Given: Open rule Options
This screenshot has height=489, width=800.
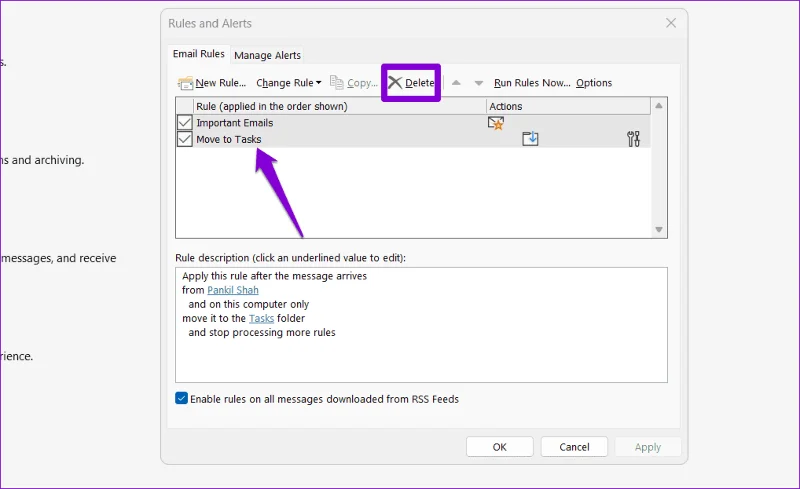Looking at the screenshot, I should 594,83.
